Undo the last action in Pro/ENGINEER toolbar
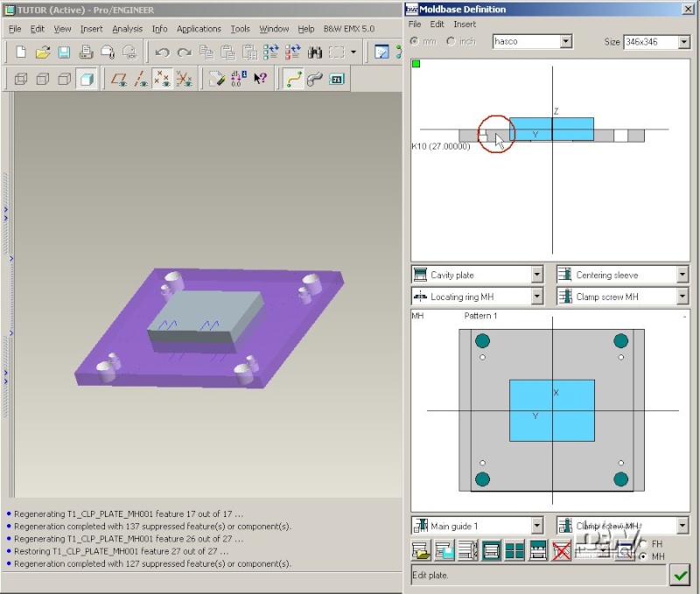Image resolution: width=700 pixels, height=594 pixels. pyautogui.click(x=162, y=52)
